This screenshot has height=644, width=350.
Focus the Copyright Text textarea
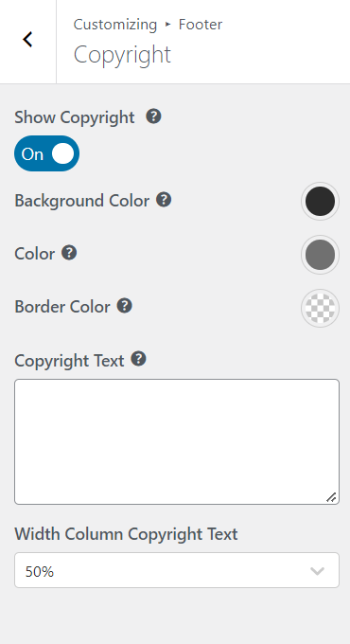click(177, 441)
